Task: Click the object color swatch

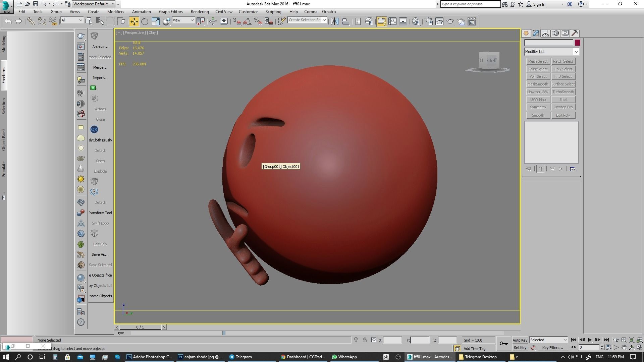Action: click(x=577, y=43)
